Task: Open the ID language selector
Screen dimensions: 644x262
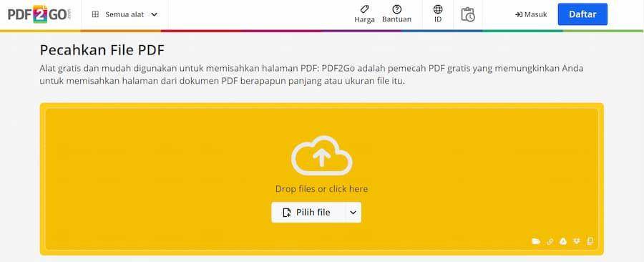Action: 438,14
